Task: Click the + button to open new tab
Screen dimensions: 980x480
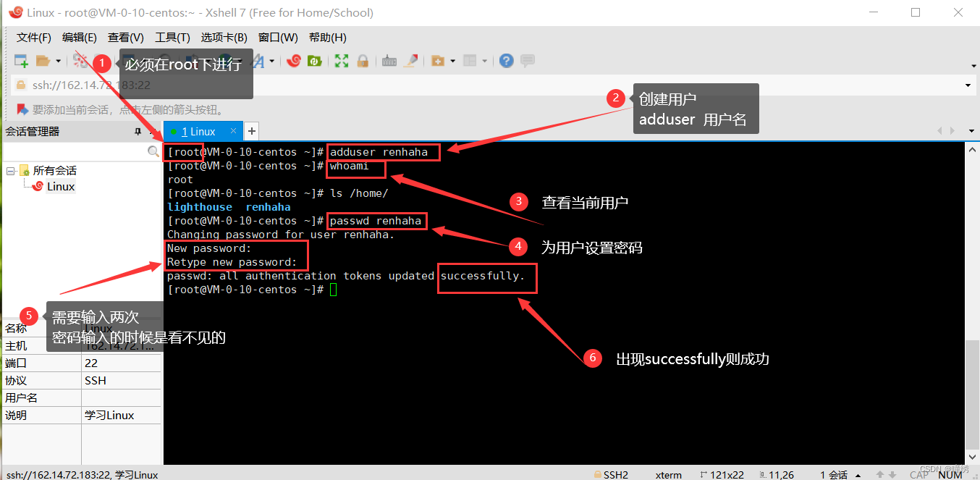Action: [251, 131]
